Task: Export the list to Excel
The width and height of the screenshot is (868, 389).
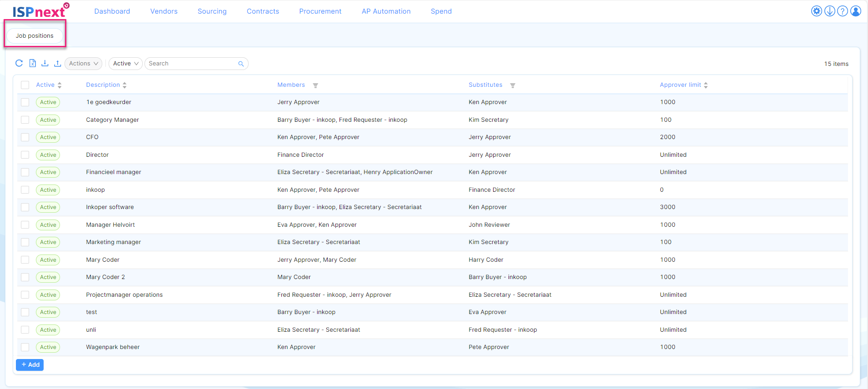Action: (x=32, y=63)
